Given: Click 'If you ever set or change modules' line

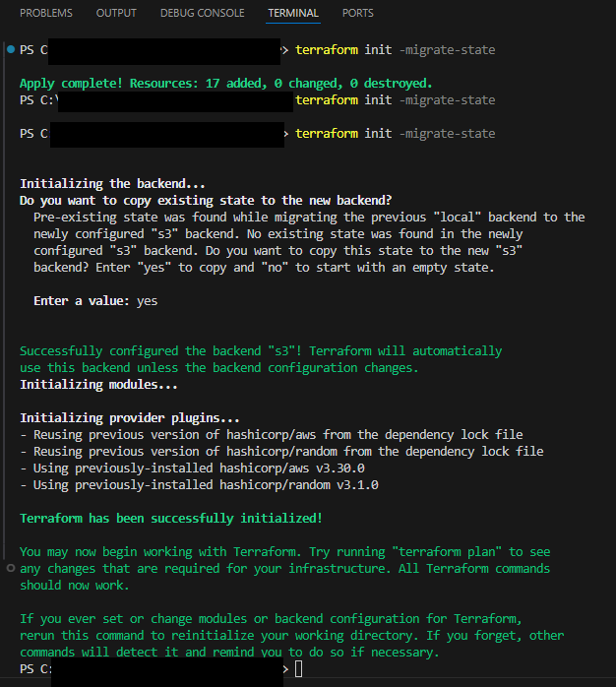Looking at the screenshot, I should point(271,619).
